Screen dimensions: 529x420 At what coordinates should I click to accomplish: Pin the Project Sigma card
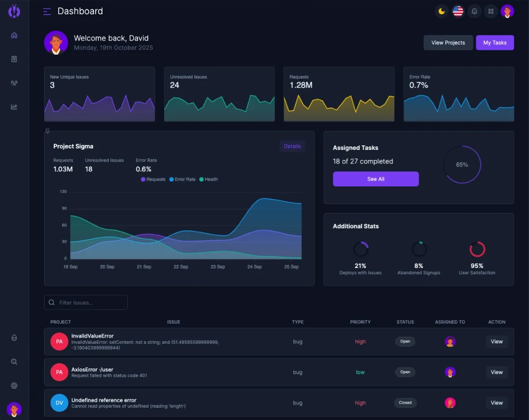[x=47, y=131]
